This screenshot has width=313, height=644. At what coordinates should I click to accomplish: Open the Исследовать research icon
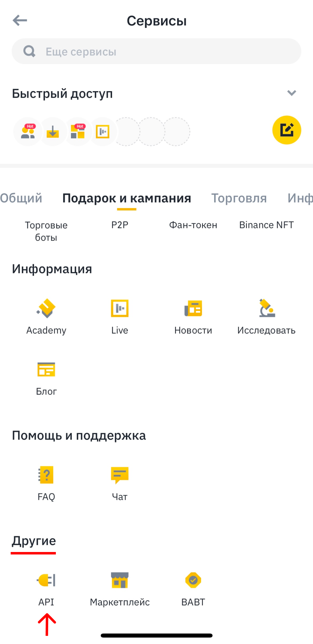(x=266, y=309)
